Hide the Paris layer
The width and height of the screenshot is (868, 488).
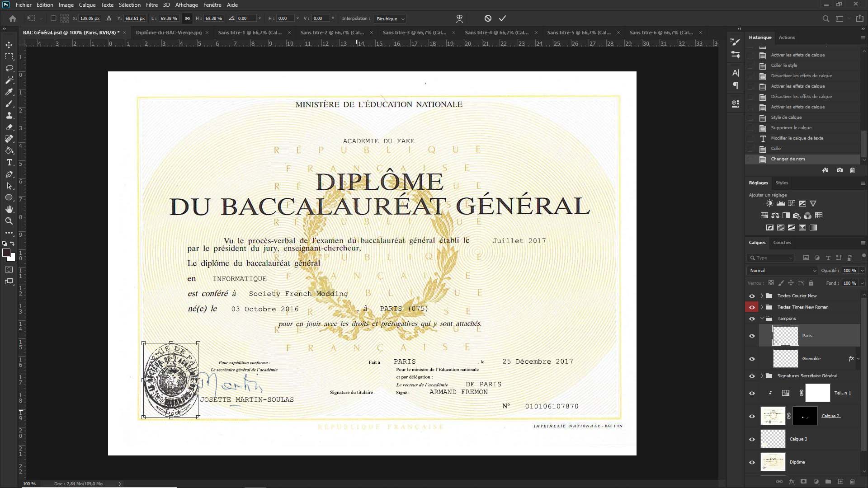(x=752, y=336)
